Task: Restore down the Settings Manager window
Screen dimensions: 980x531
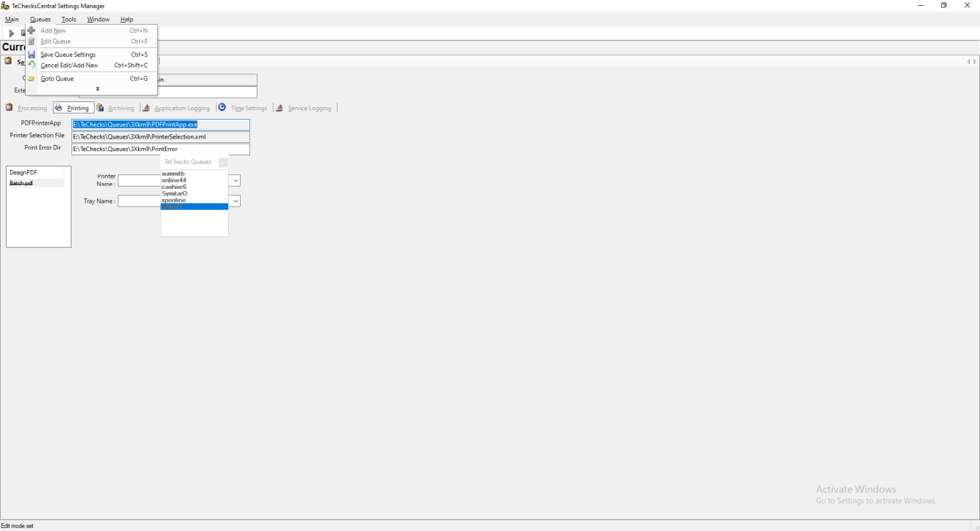Action: click(x=944, y=6)
